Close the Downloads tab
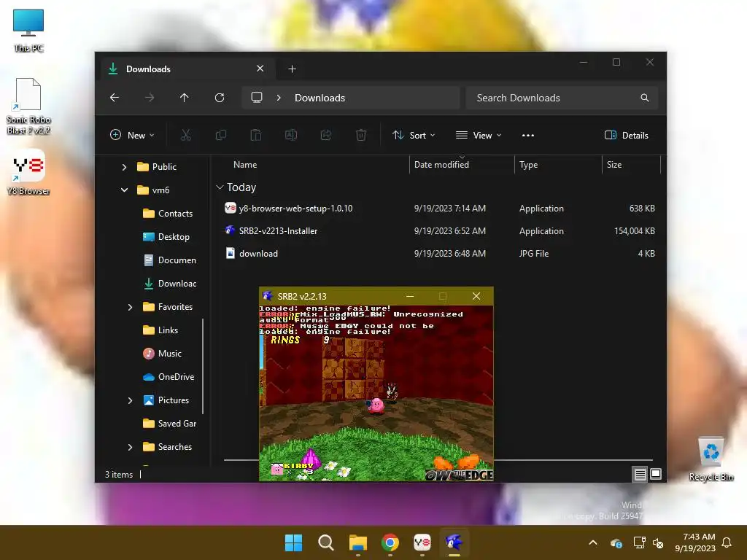The height and width of the screenshot is (560, 747). pos(260,69)
